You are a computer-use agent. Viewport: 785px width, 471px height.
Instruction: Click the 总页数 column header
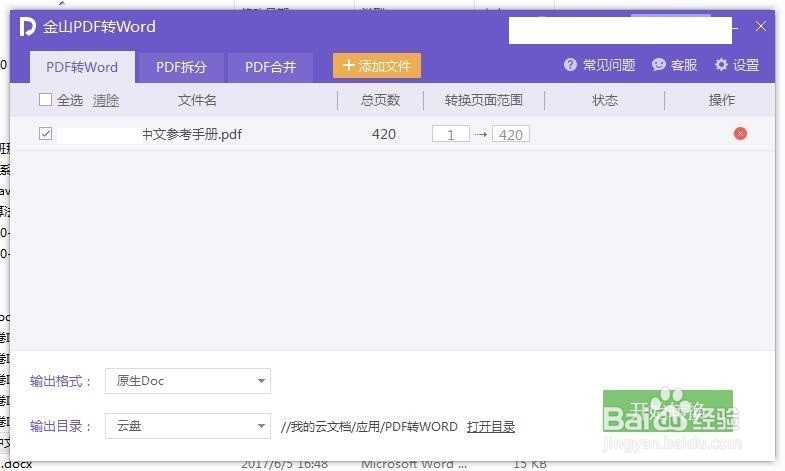click(380, 100)
